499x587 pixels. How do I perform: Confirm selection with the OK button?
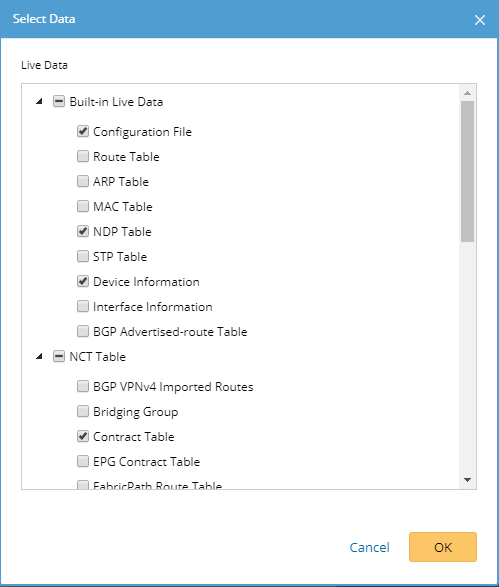point(443,547)
